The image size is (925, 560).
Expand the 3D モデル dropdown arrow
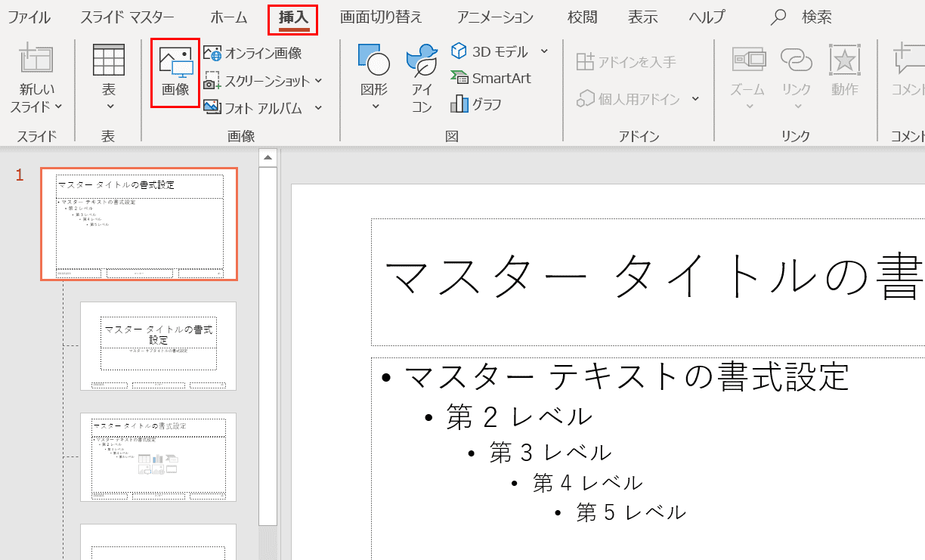click(544, 51)
